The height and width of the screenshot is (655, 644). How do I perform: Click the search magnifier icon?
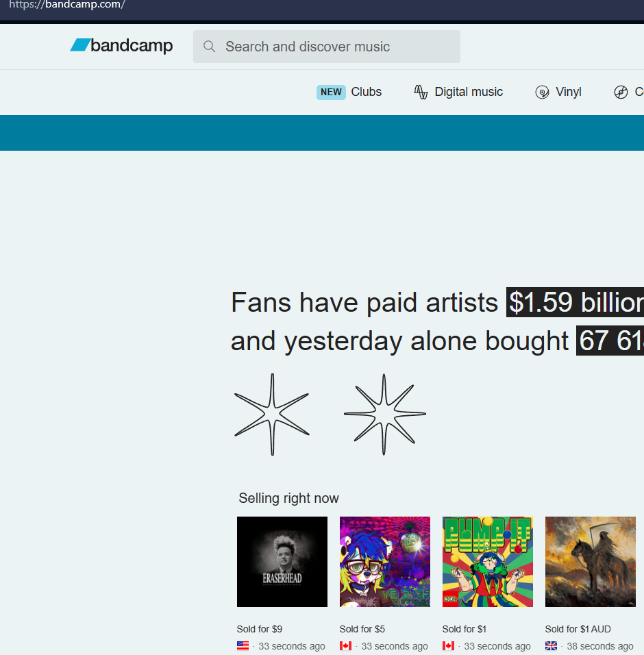point(209,47)
